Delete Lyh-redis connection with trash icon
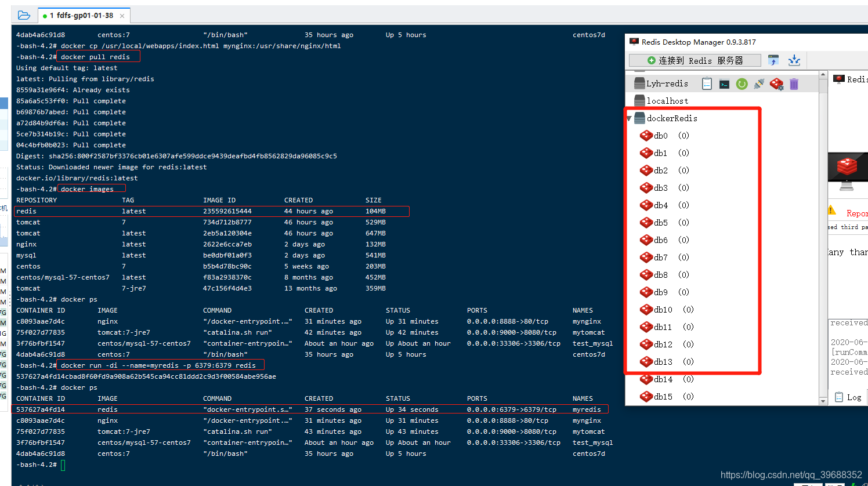This screenshot has height=486, width=868. 794,84
